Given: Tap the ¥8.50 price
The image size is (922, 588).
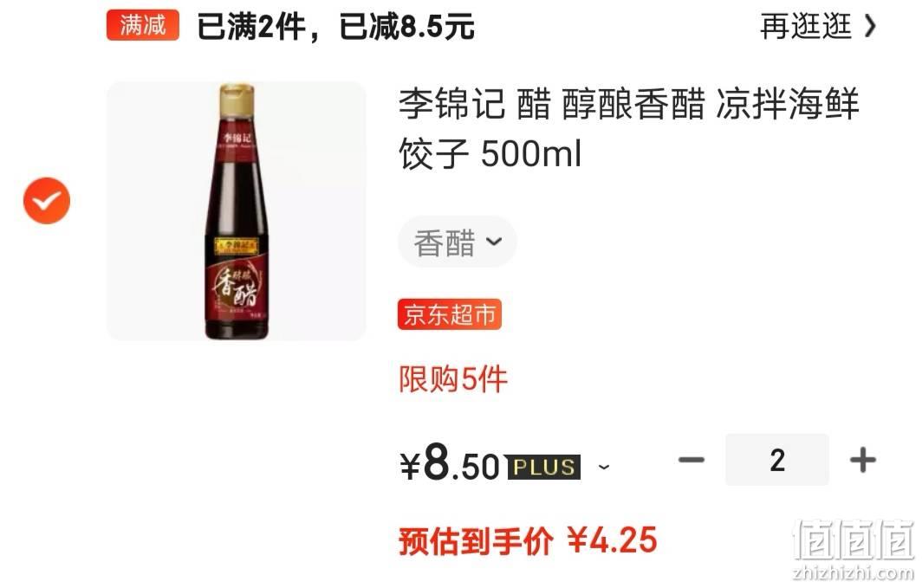Looking at the screenshot, I should [450, 464].
